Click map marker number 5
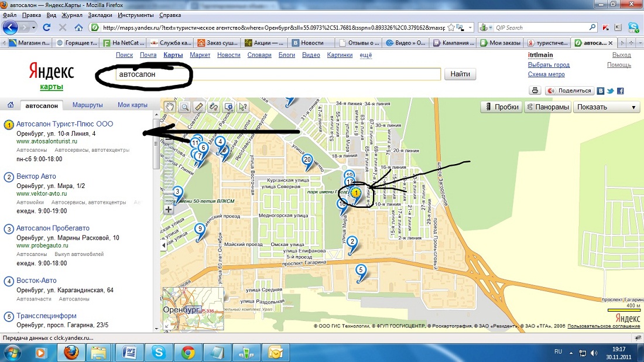 pos(361,272)
